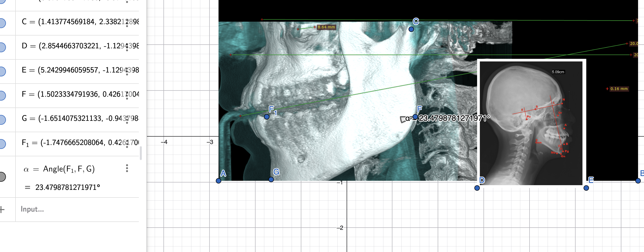The height and width of the screenshot is (252, 644).
Task: Click the plus icon beside Input
Action: (2, 209)
